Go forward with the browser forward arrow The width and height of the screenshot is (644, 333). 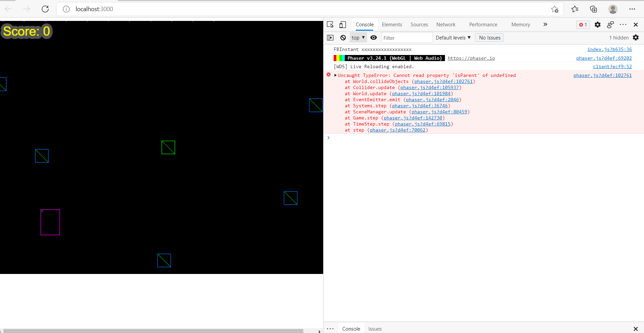(x=27, y=9)
